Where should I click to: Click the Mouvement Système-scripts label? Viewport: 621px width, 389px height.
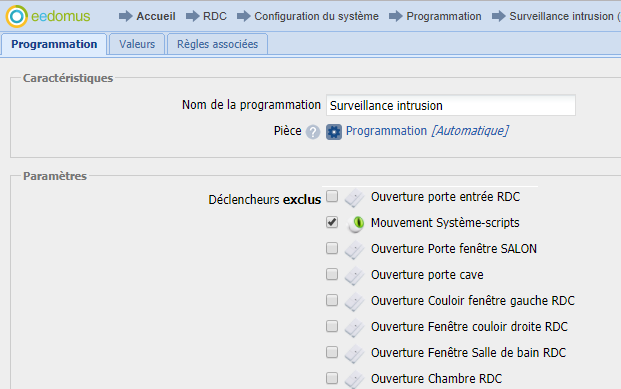click(x=445, y=223)
